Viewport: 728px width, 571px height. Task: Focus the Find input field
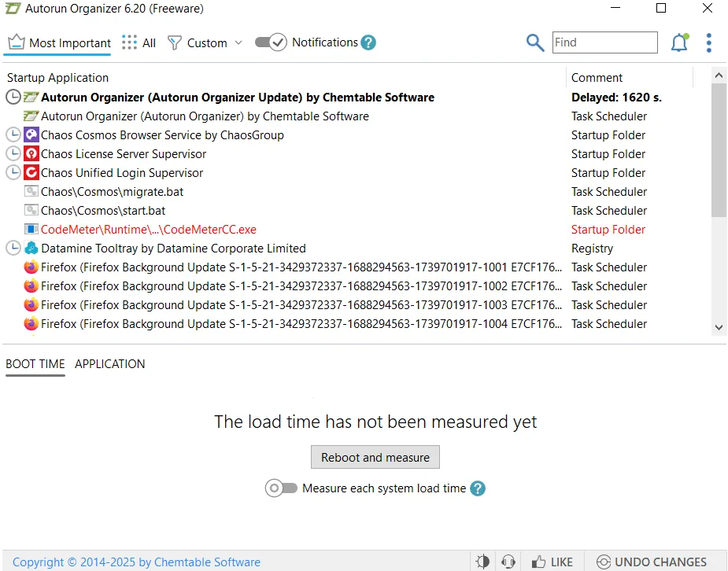pos(604,42)
